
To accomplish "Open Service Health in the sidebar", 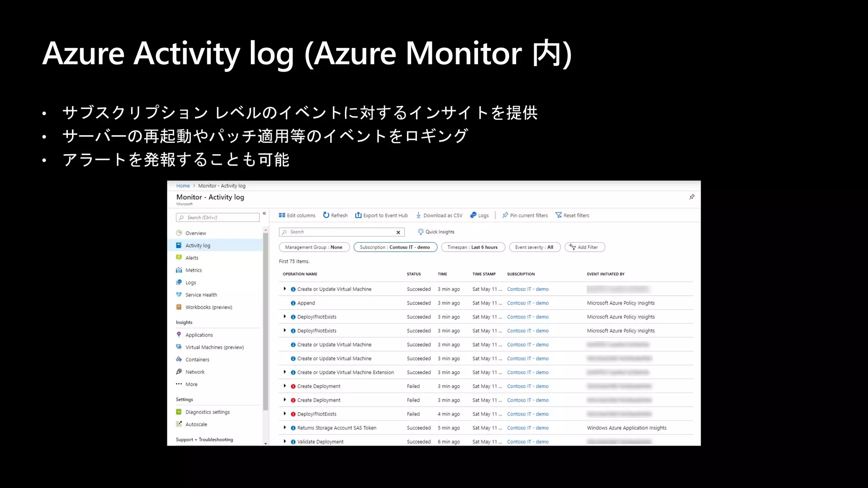I will [x=201, y=295].
